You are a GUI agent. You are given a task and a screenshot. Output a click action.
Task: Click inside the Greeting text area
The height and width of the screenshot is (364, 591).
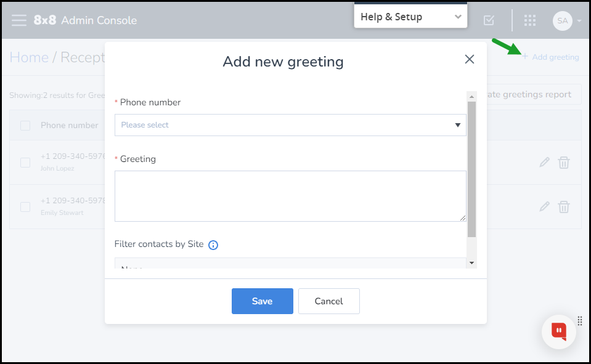[x=290, y=196]
